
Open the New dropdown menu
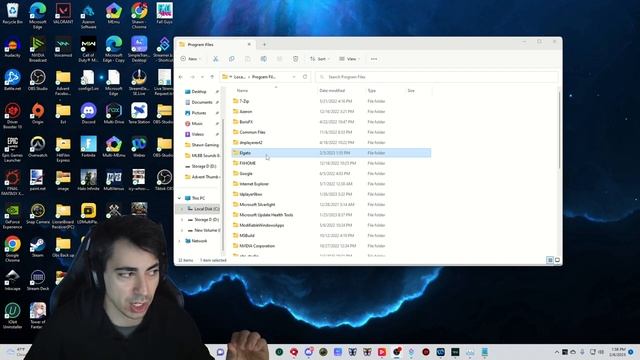[x=191, y=59]
